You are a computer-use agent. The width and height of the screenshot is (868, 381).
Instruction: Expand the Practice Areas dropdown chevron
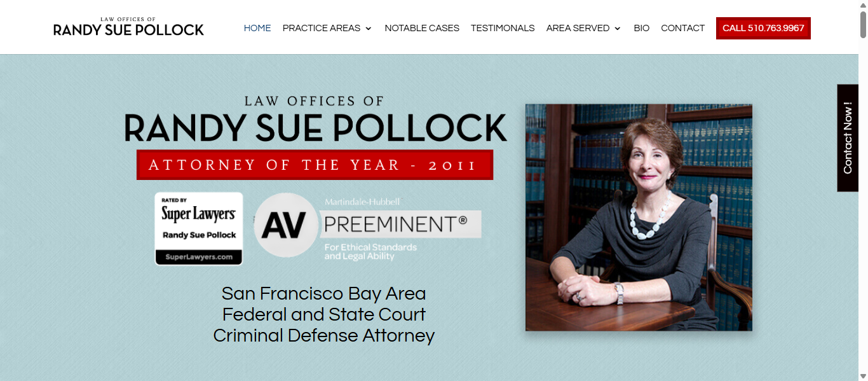click(369, 29)
